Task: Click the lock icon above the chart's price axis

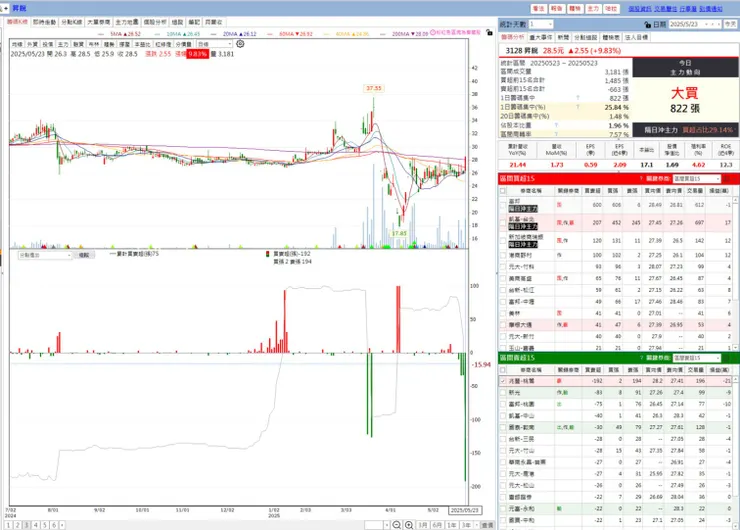Action: pos(489,33)
